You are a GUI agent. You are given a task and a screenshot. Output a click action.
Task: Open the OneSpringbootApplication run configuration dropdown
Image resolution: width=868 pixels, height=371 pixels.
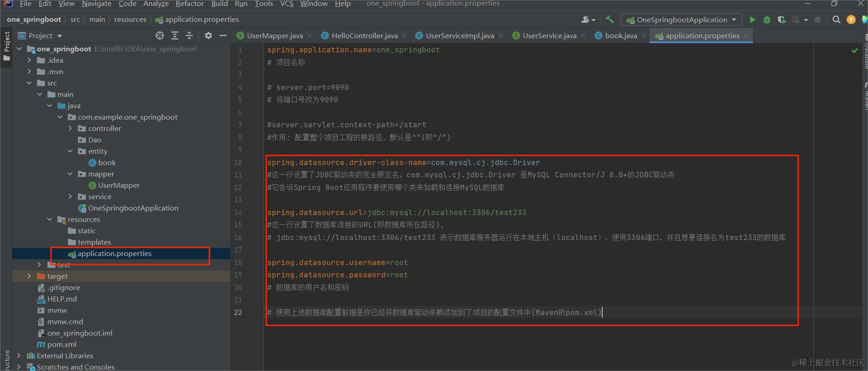tap(681, 20)
